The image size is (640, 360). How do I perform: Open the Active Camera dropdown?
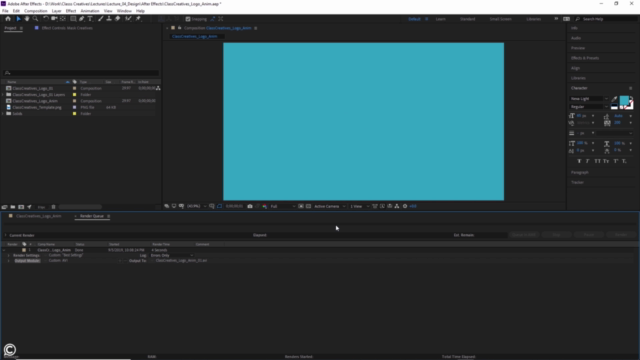coord(330,206)
